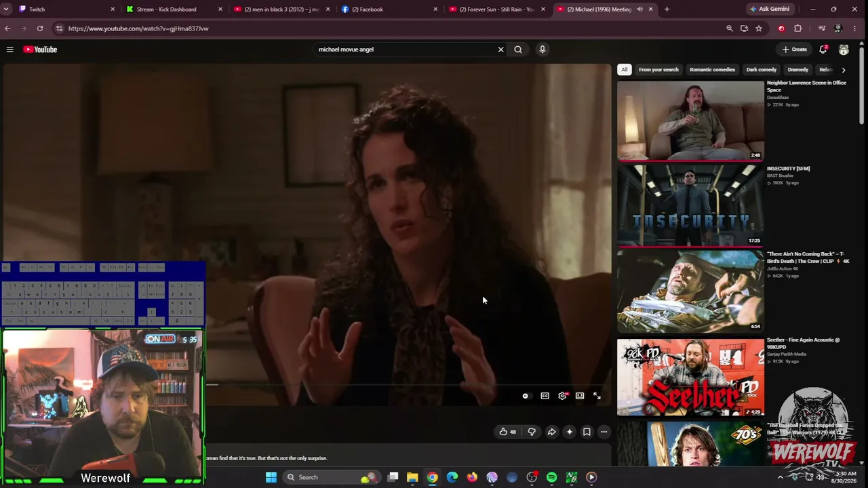Image resolution: width=868 pixels, height=488 pixels.
Task: Open the red extension icon in toolbar
Action: (x=781, y=28)
